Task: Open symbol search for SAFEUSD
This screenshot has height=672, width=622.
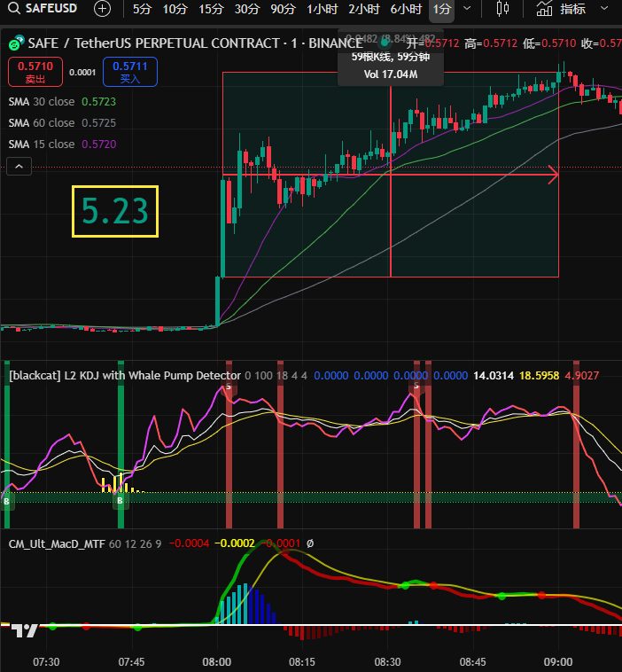Action: click(42, 8)
